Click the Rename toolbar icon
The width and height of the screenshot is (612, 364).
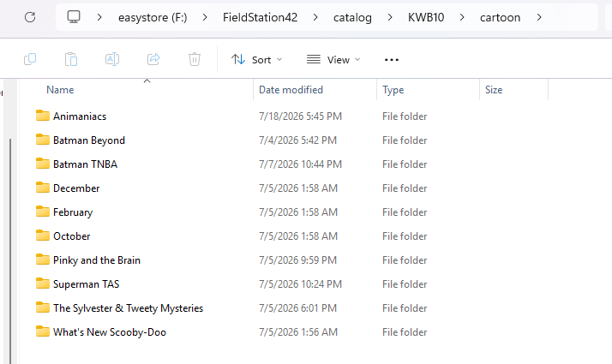tap(112, 59)
